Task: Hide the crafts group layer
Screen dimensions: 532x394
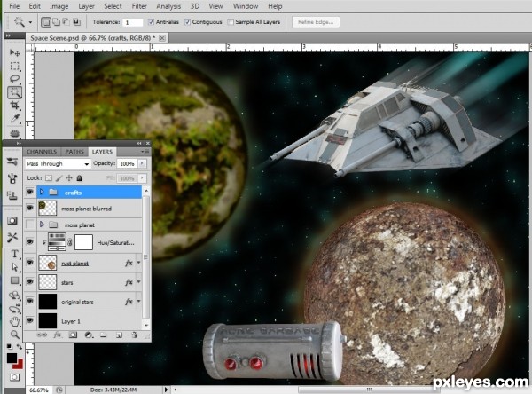Action: click(30, 192)
